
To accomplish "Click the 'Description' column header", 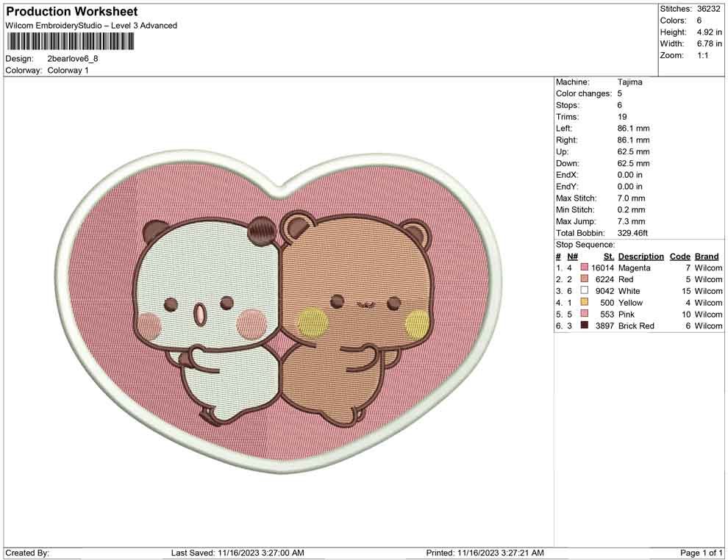I will [x=641, y=256].
